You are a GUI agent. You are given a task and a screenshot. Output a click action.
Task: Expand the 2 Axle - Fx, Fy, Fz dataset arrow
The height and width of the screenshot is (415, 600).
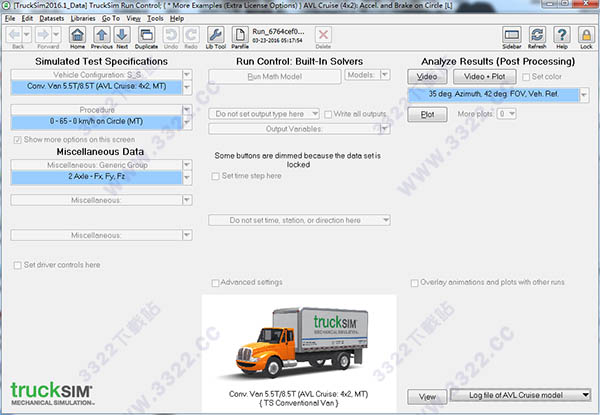click(x=187, y=178)
